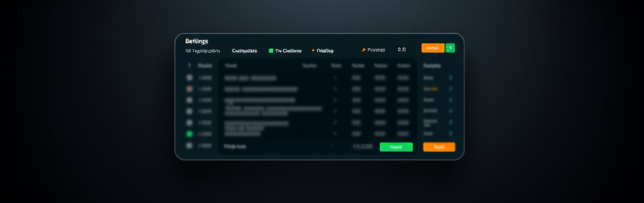
Task: Click the green button in the bottom bar
Action: coord(396,147)
